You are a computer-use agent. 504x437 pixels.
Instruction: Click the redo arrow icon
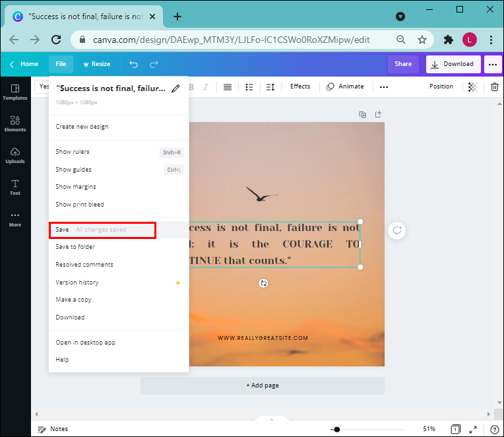(x=154, y=64)
